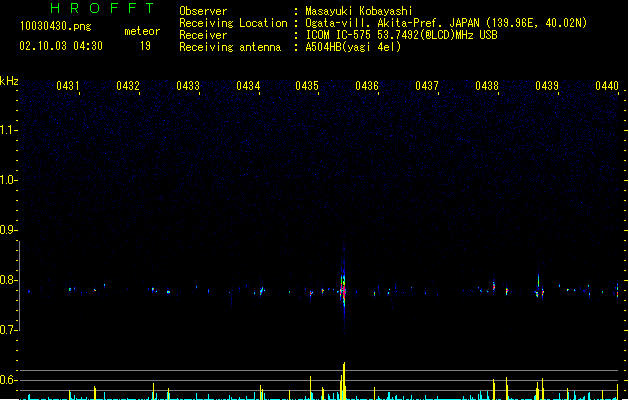Click the ICOM IC-575 receiver text
629x400 pixels.
401,35
